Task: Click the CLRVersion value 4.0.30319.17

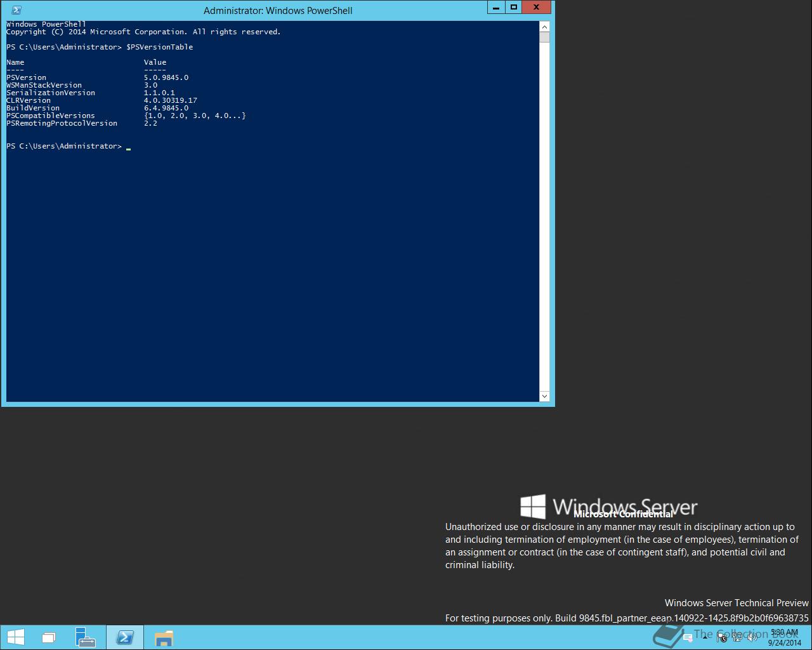Action: coord(171,100)
